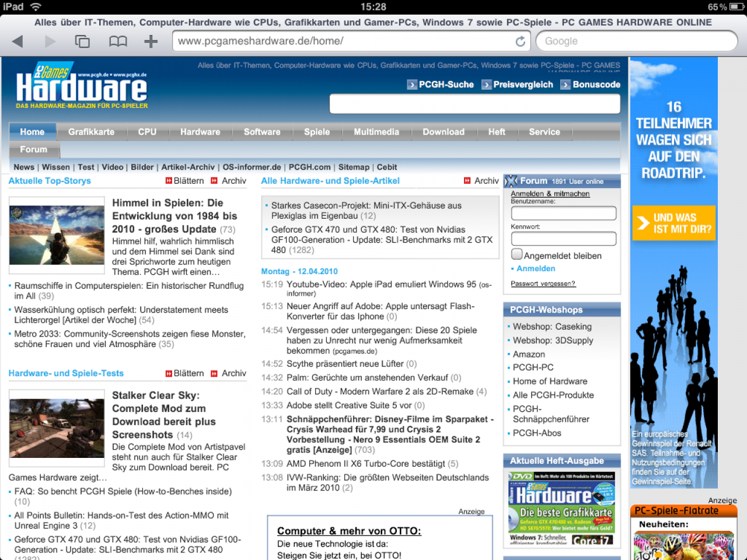Viewport: 747px width, 560px height.
Task: Open the Amazon webshop link
Action: [x=529, y=354]
